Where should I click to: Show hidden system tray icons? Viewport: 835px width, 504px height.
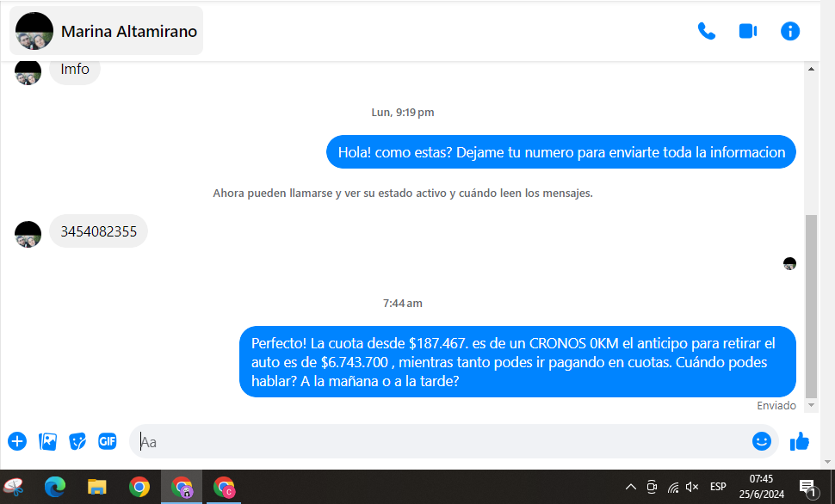pyautogui.click(x=630, y=487)
